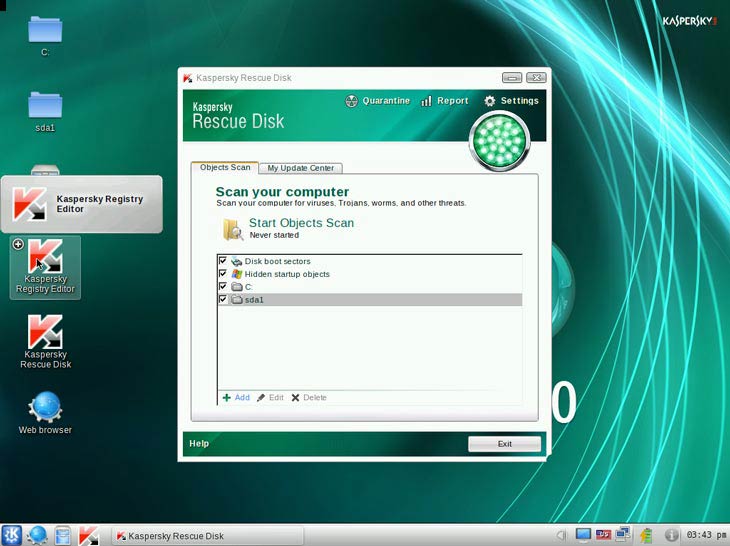Select the C: row in scan list
This screenshot has height=546, width=730.
coord(370,287)
